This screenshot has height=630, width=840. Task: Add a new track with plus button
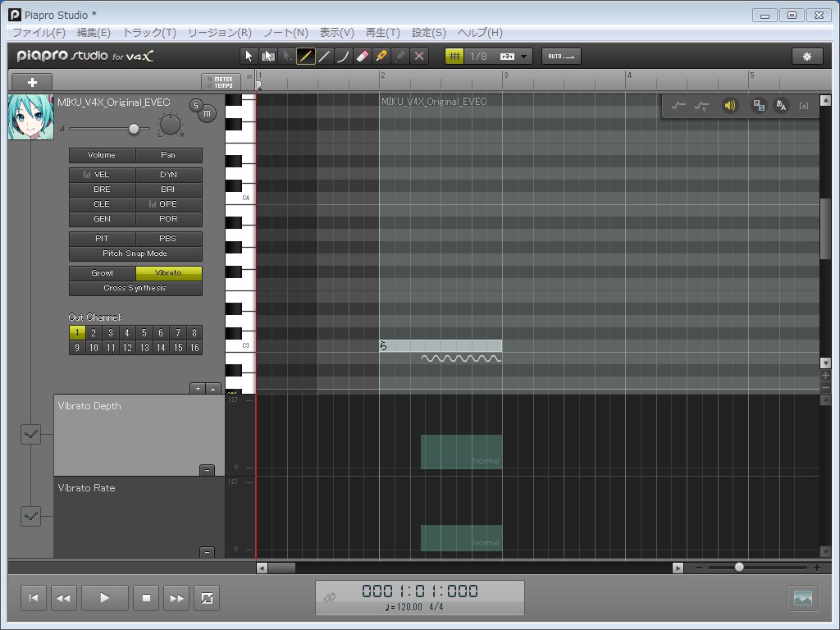pos(32,82)
